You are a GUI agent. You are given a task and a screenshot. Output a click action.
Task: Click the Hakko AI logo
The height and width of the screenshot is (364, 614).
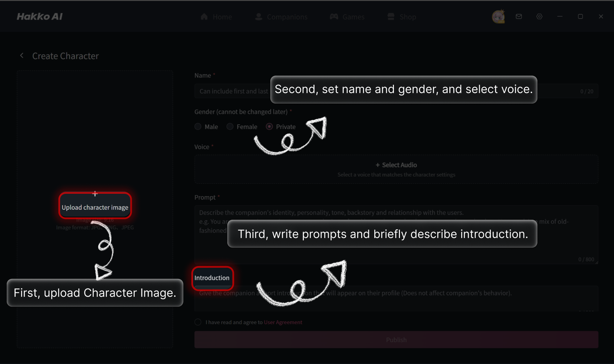click(40, 16)
